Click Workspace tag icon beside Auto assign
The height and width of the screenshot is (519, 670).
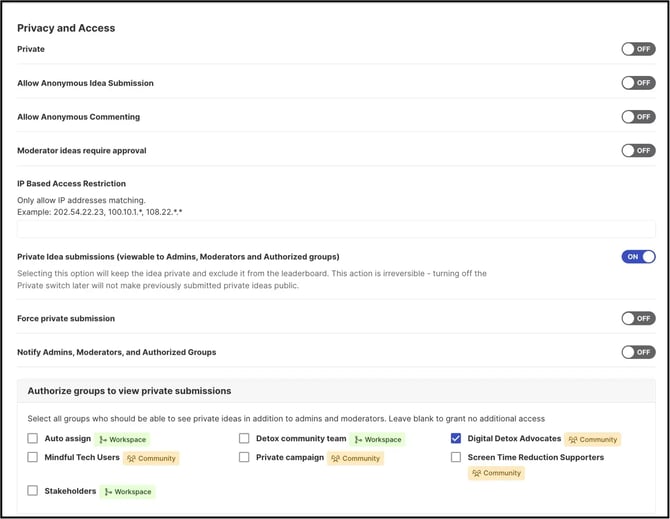coord(105,440)
